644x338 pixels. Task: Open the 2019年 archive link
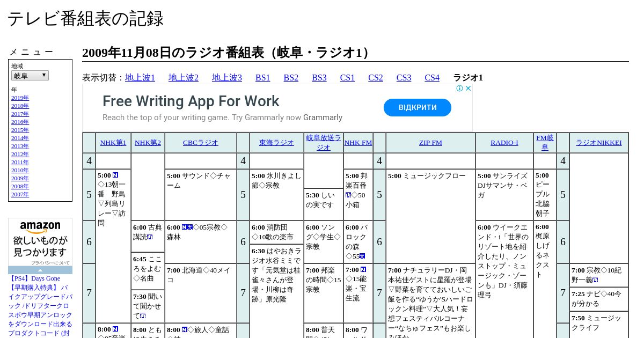point(20,98)
